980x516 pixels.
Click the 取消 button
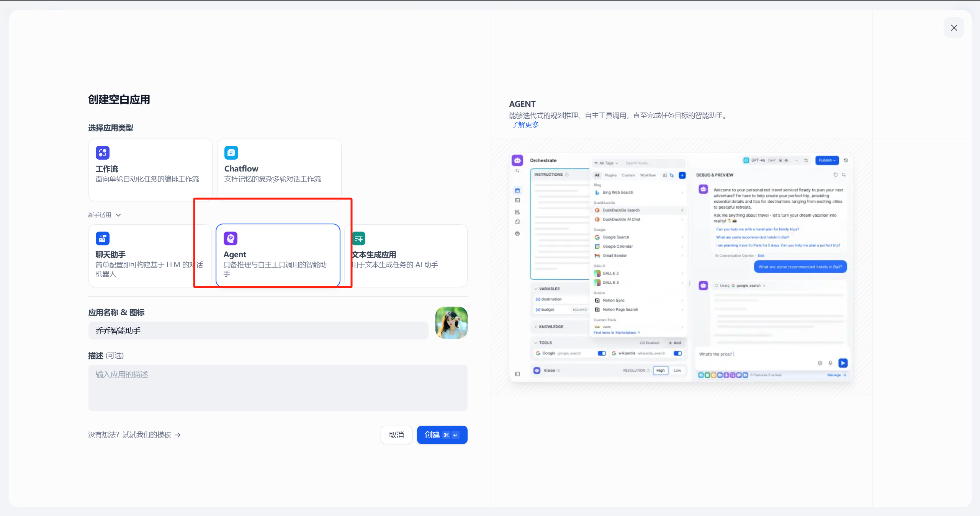click(396, 435)
